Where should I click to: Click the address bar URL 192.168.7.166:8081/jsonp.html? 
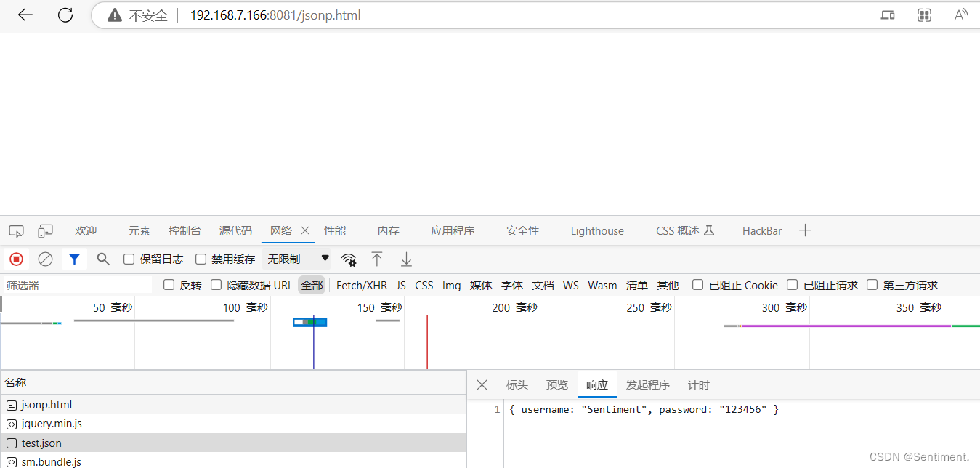[x=275, y=15]
